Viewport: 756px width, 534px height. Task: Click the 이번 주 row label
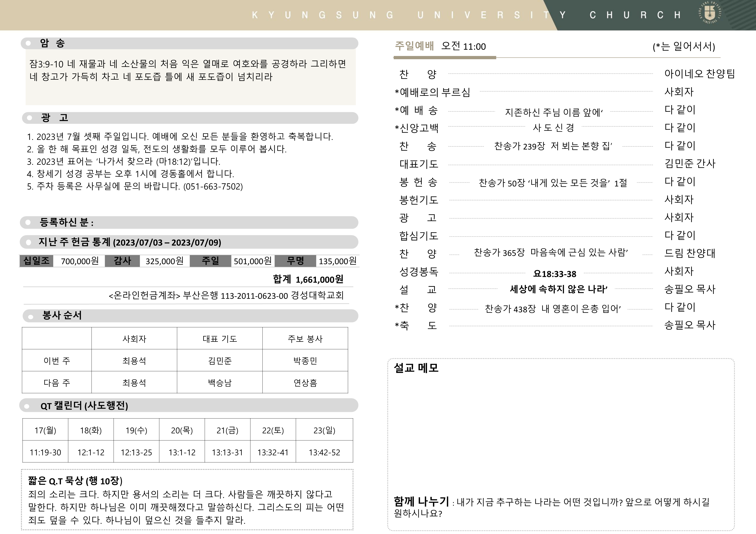point(57,361)
